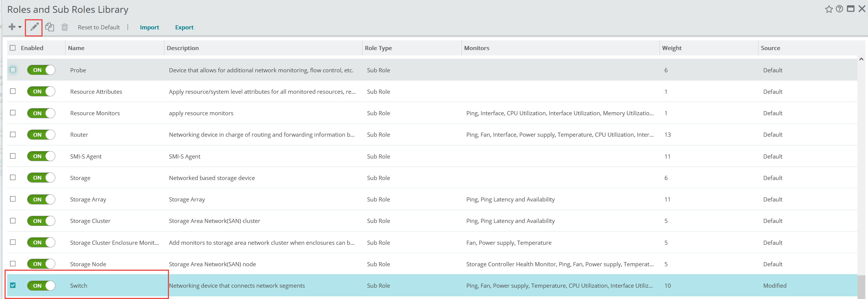Toggle off the SMI-S Agent switch

click(41, 156)
